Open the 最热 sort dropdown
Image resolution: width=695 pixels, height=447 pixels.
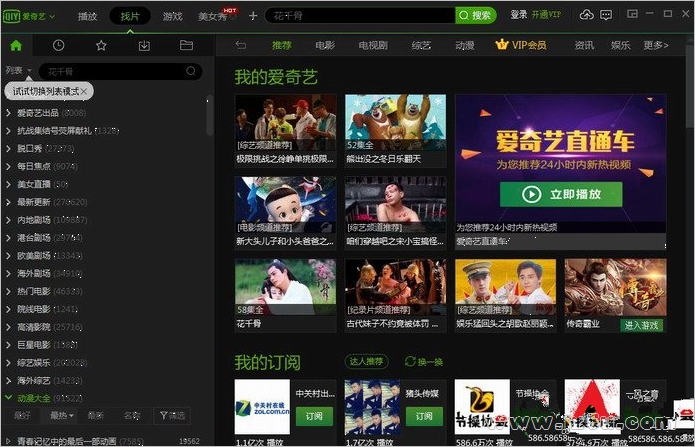62,416
